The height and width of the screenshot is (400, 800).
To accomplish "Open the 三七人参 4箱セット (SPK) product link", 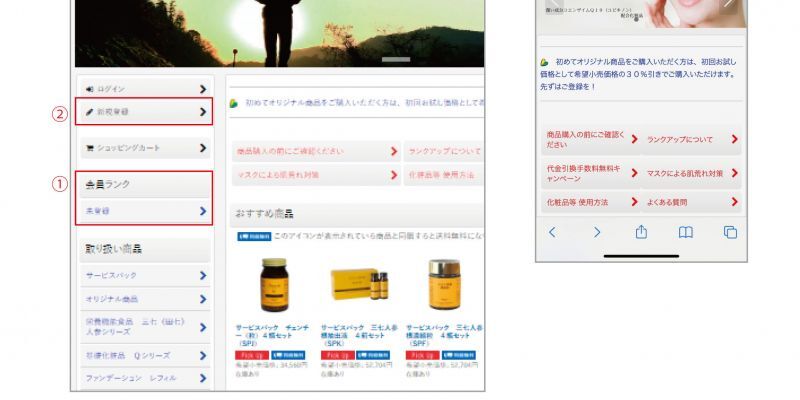I will (x=359, y=336).
